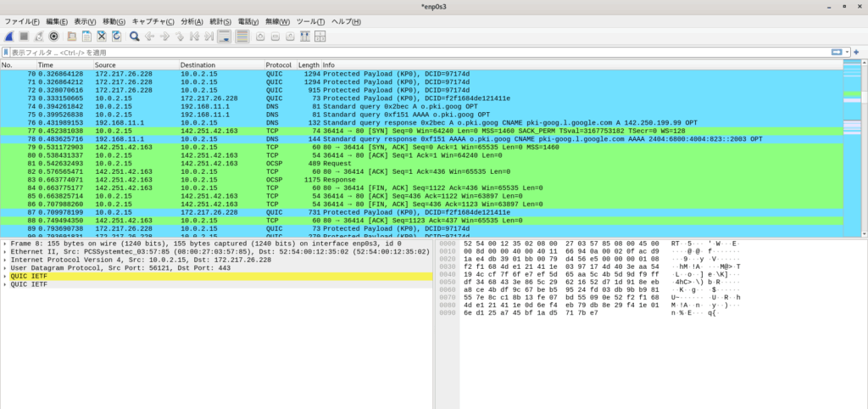The height and width of the screenshot is (409, 868).
Task: Select packet 74 DNS query o.pki.goog
Action: (x=421, y=106)
